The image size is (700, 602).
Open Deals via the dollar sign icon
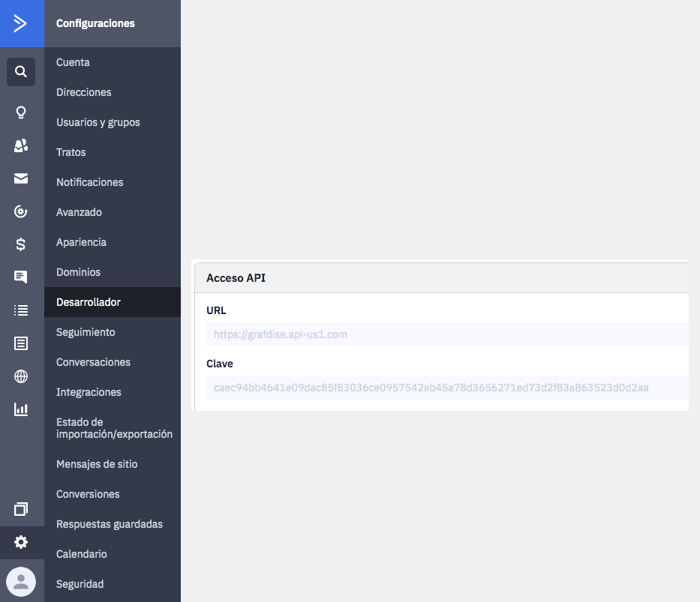(21, 244)
